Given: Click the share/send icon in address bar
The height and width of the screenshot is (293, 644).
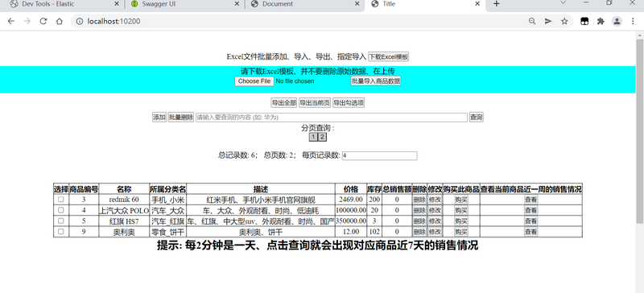Looking at the screenshot, I should point(548,22).
